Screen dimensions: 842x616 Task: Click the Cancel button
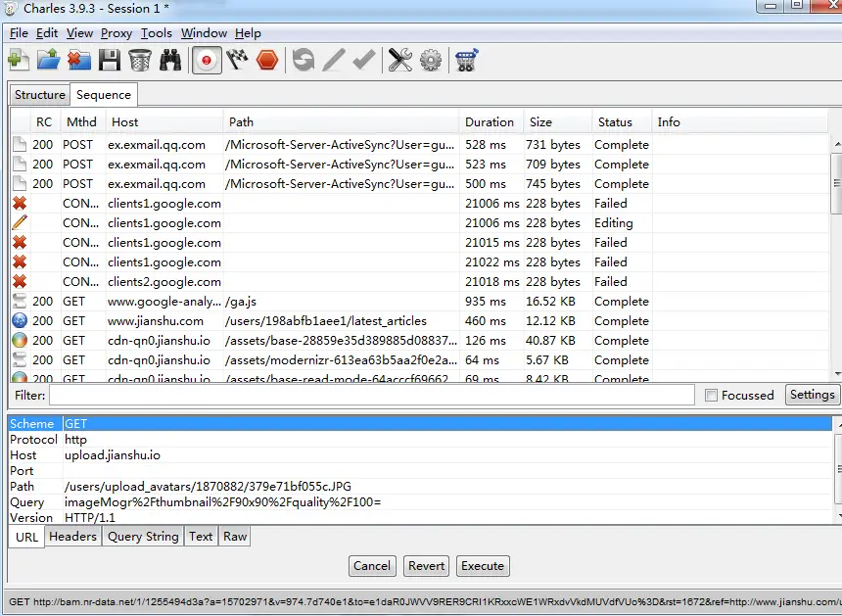pos(372,566)
